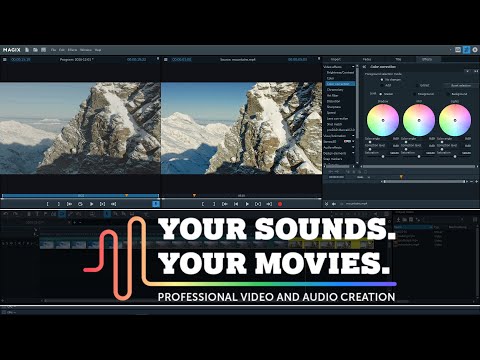Click the Mid color wheel
Image resolution: width=480 pixels, height=360 pixels.
(x=419, y=120)
